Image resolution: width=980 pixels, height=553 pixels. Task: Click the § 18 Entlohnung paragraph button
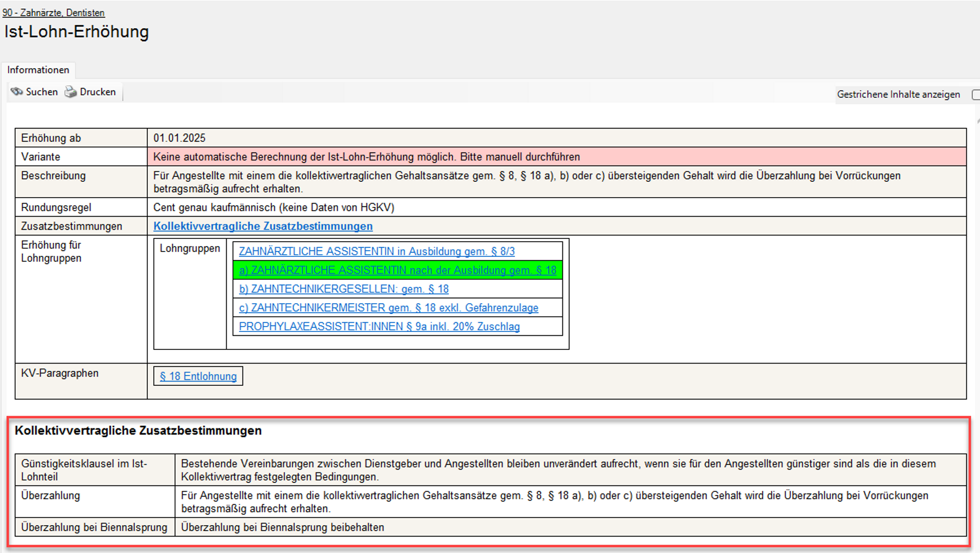[x=198, y=376]
